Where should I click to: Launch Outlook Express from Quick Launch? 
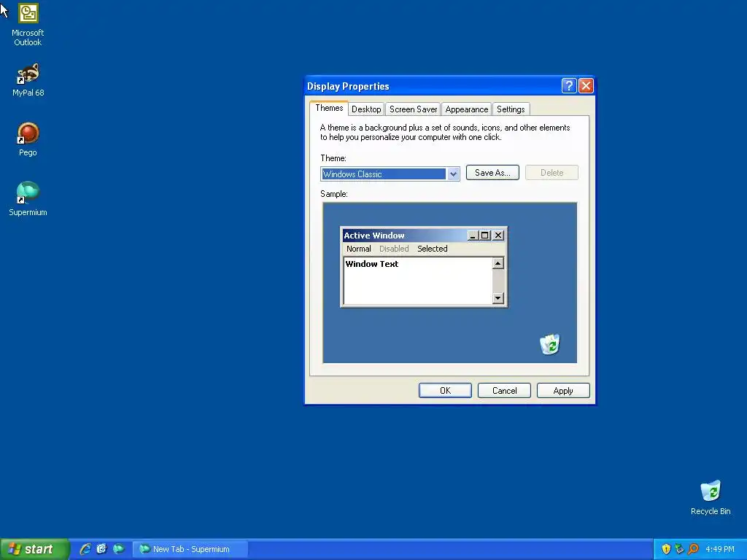(101, 549)
